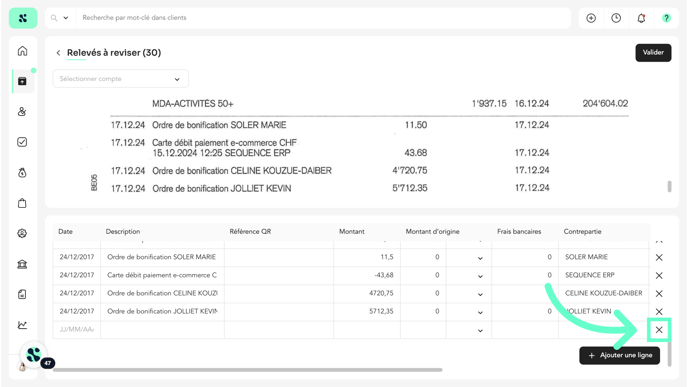Click the CELINE KOUZUE-DAIBER counterparty cell

tap(604, 293)
